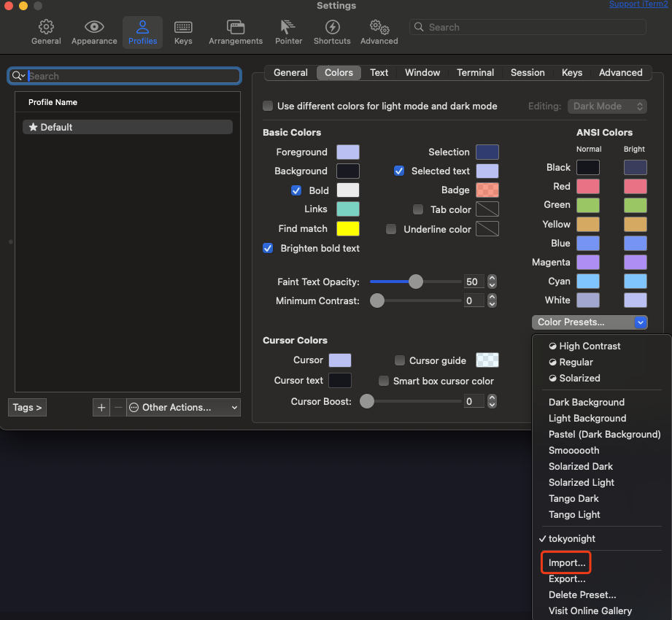Open the Other Actions dropdown
Viewport: 672px width, 620px height.
(x=182, y=407)
